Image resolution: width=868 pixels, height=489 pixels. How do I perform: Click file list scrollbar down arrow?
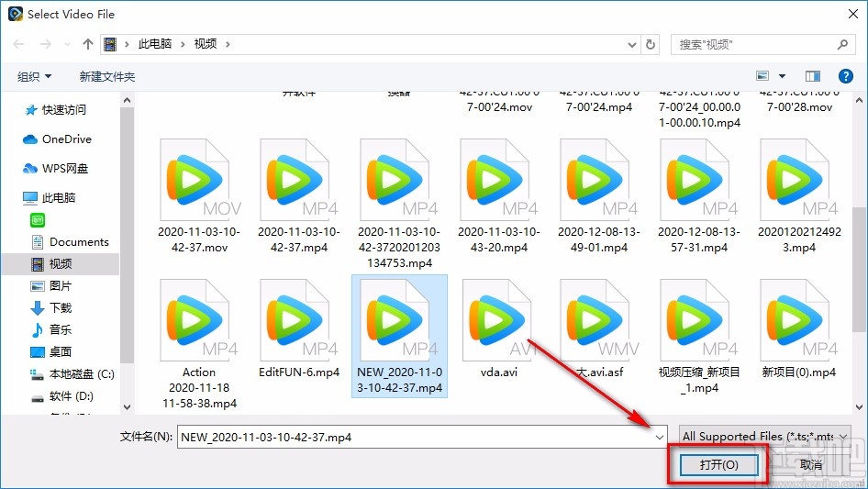tap(859, 407)
